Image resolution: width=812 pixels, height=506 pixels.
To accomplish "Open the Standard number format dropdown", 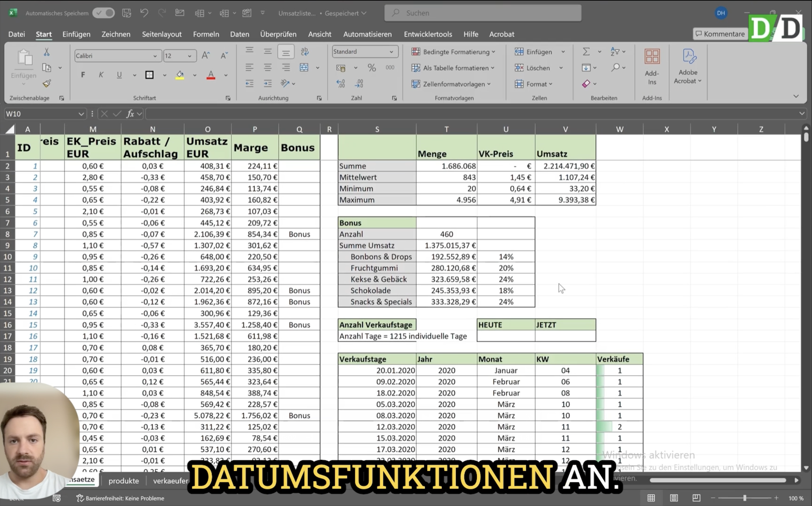I will pyautogui.click(x=391, y=52).
